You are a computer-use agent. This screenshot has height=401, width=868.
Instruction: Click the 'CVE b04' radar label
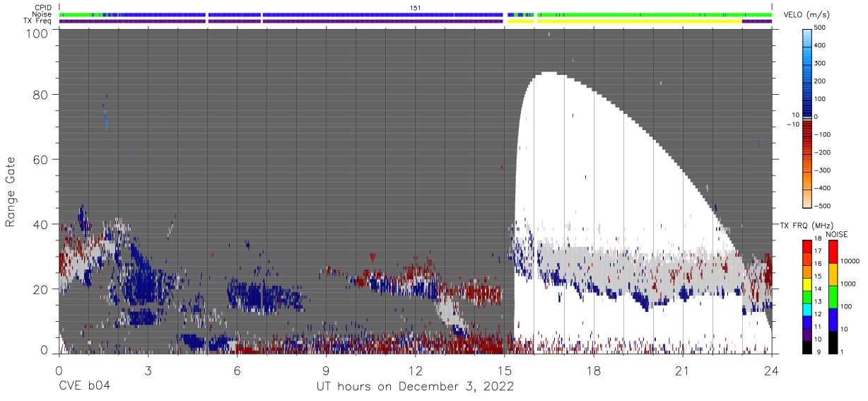click(x=84, y=386)
